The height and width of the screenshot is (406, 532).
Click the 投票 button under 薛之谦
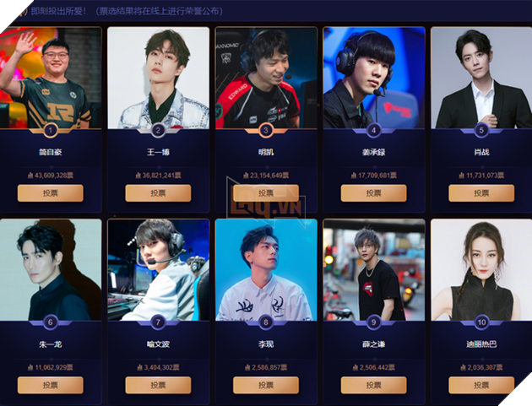(x=373, y=385)
